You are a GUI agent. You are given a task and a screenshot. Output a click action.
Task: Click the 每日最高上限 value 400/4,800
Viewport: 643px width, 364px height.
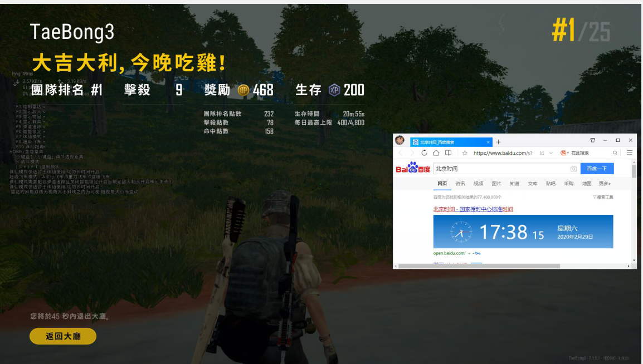[350, 122]
